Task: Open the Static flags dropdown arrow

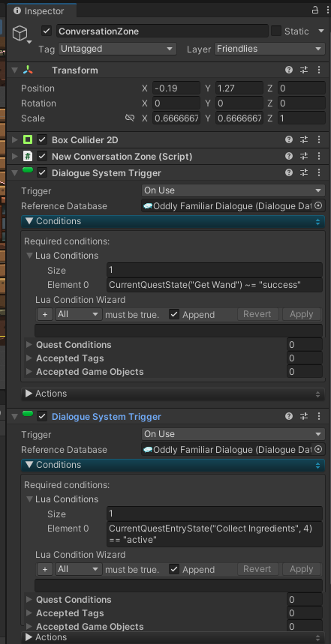Action: 321,31
